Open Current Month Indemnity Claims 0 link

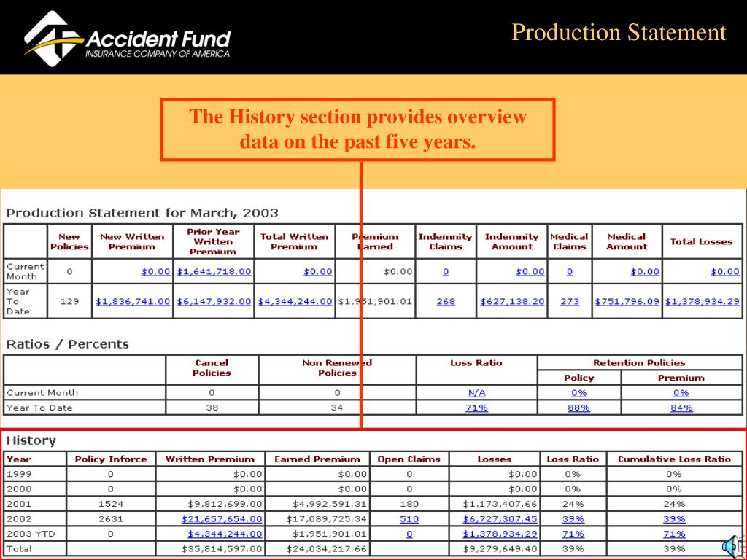point(446,272)
